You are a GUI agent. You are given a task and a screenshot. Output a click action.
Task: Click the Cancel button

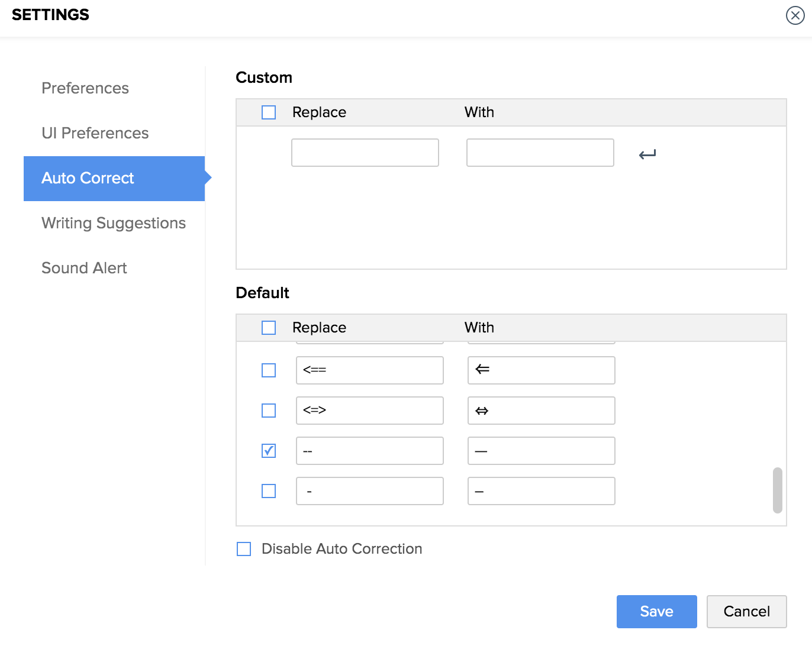coord(746,612)
